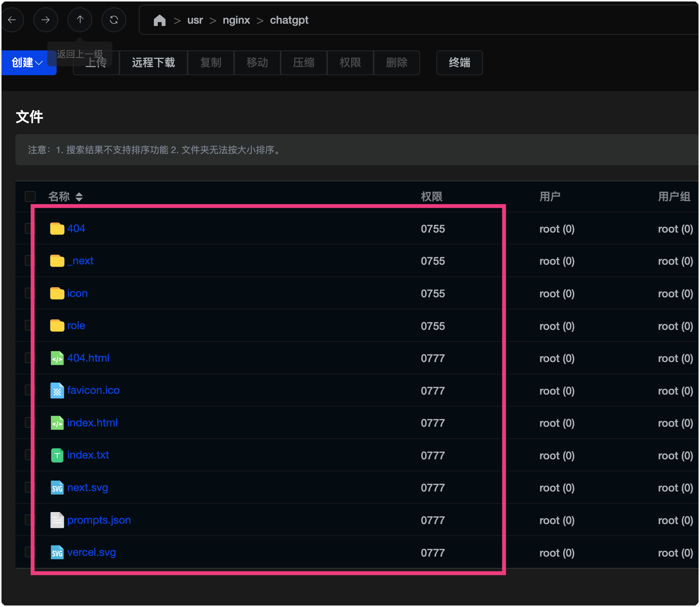Click permission 0777 of favicon.ico
Screen dimensions: 700x607
(433, 391)
